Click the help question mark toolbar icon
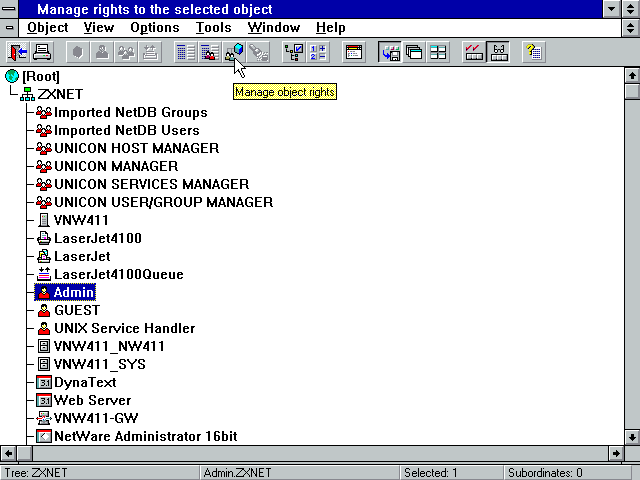 click(534, 52)
